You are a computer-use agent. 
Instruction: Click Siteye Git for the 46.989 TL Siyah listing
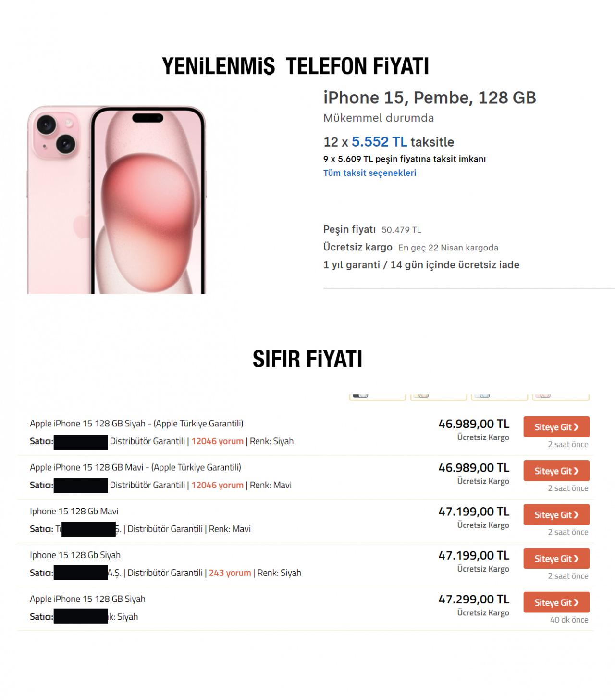click(556, 427)
